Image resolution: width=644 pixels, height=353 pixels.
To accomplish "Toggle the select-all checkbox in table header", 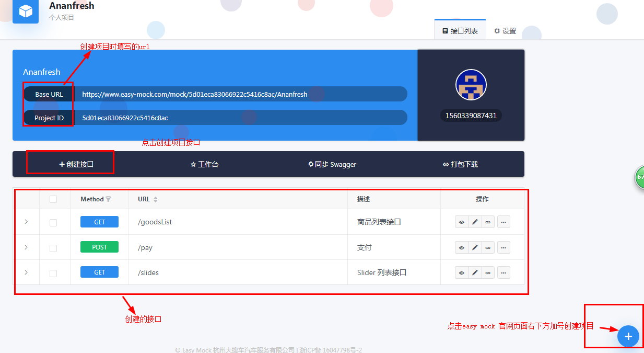I will click(53, 199).
